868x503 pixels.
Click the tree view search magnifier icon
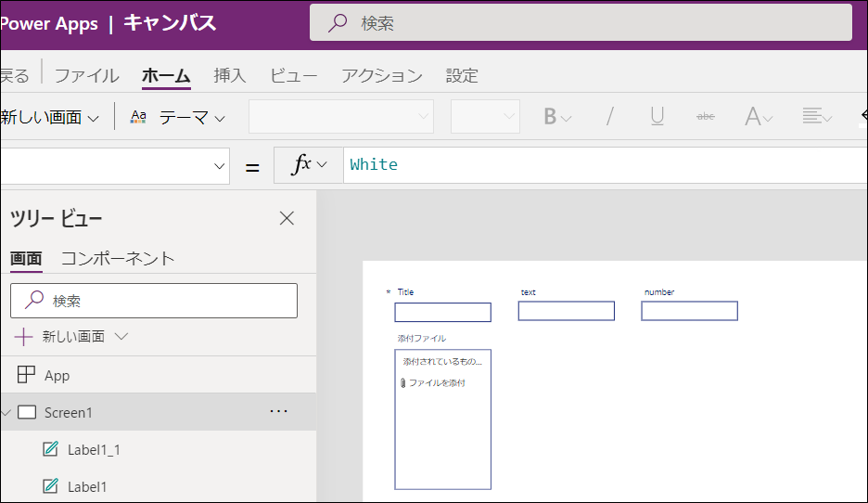pyautogui.click(x=33, y=300)
